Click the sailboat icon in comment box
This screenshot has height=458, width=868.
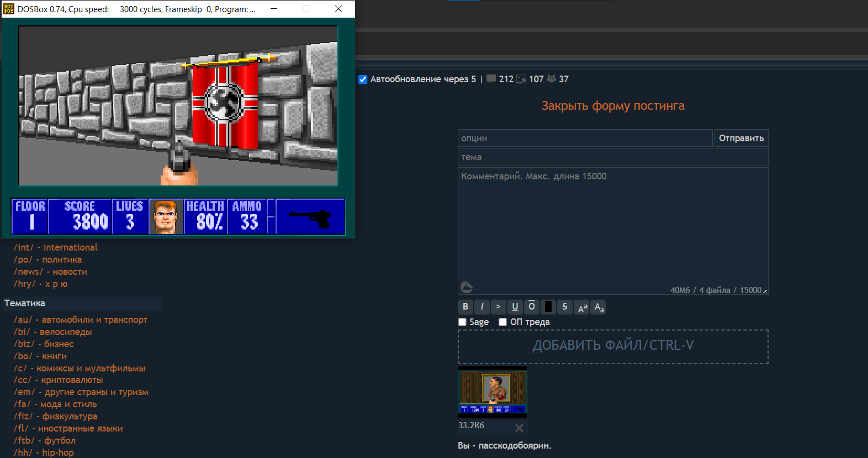click(x=467, y=286)
